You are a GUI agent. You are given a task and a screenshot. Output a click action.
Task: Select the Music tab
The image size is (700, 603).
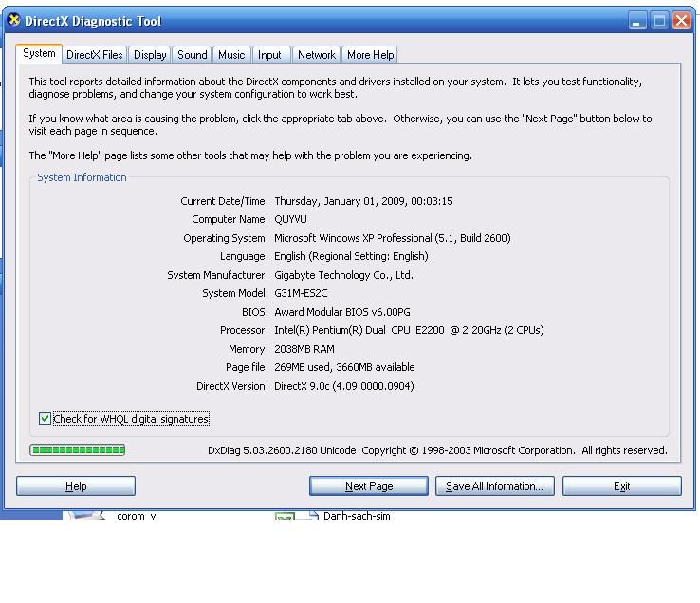[x=230, y=55]
